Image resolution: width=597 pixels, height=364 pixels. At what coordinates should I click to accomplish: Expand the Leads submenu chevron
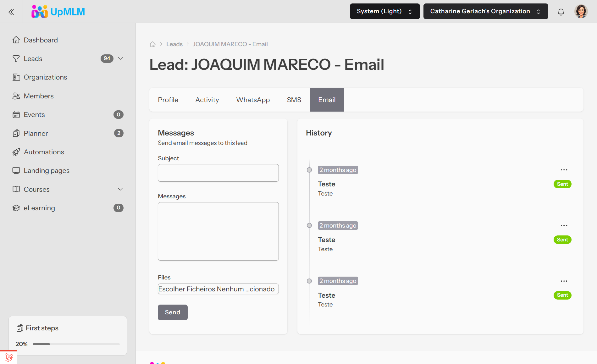pos(120,58)
